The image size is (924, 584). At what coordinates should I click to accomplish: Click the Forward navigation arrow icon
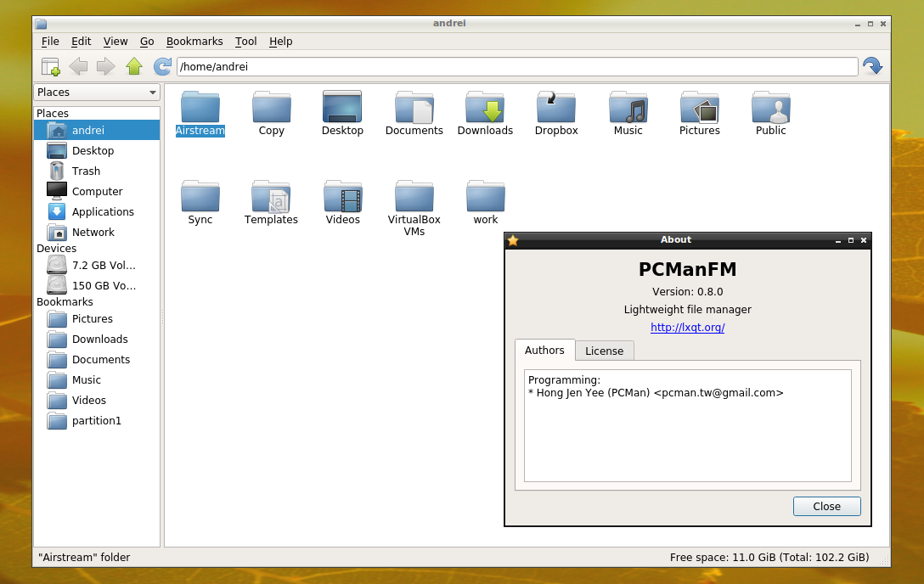[x=106, y=65]
